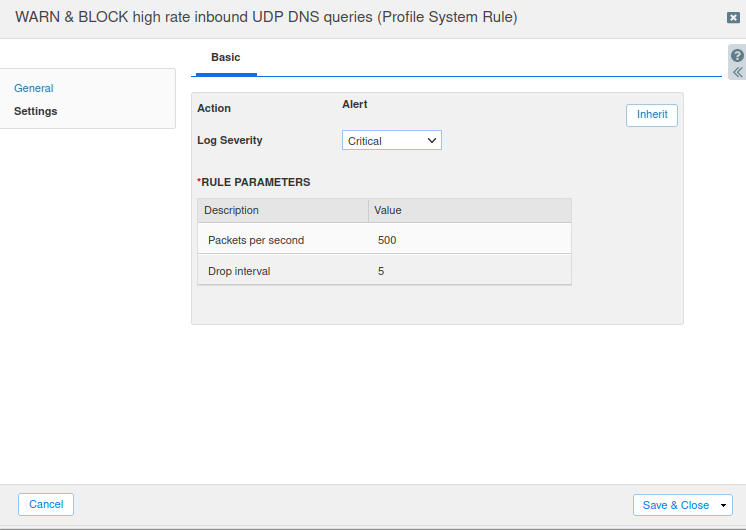Select the Packets per second row label
Screen dimensions: 746x530
(x=256, y=240)
